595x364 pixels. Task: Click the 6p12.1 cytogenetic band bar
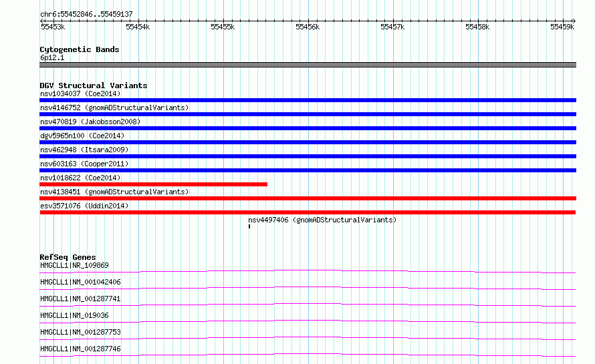[308, 65]
